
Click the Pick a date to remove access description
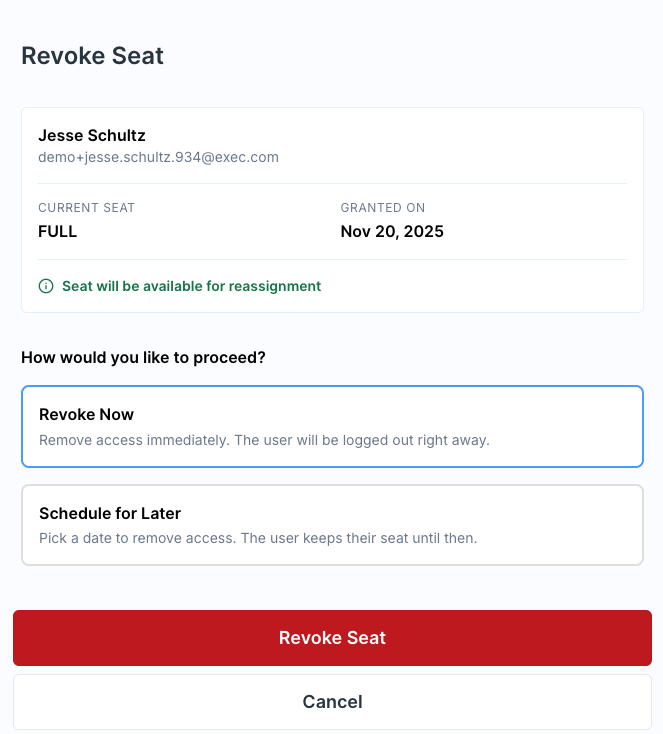coord(135,538)
